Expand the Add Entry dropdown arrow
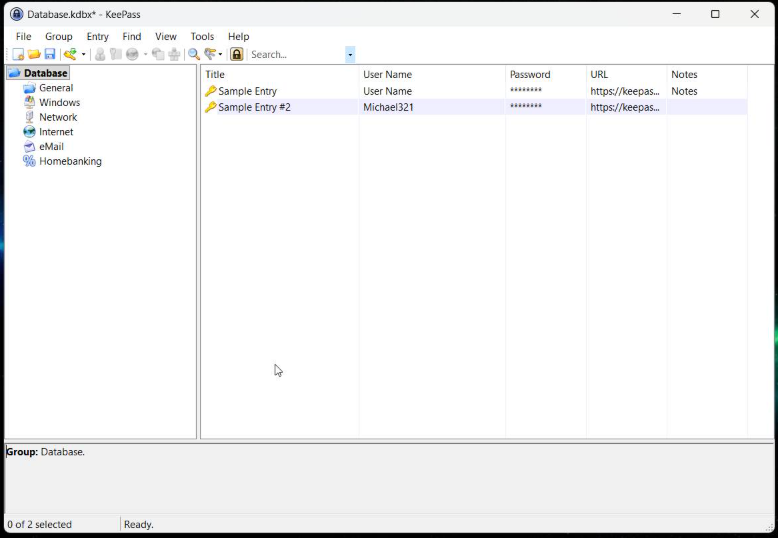This screenshot has width=778, height=538. (x=83, y=54)
